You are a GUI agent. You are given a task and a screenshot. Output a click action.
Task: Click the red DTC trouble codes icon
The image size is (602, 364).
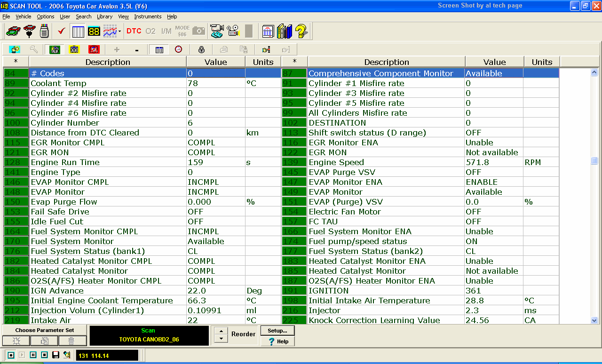click(134, 31)
